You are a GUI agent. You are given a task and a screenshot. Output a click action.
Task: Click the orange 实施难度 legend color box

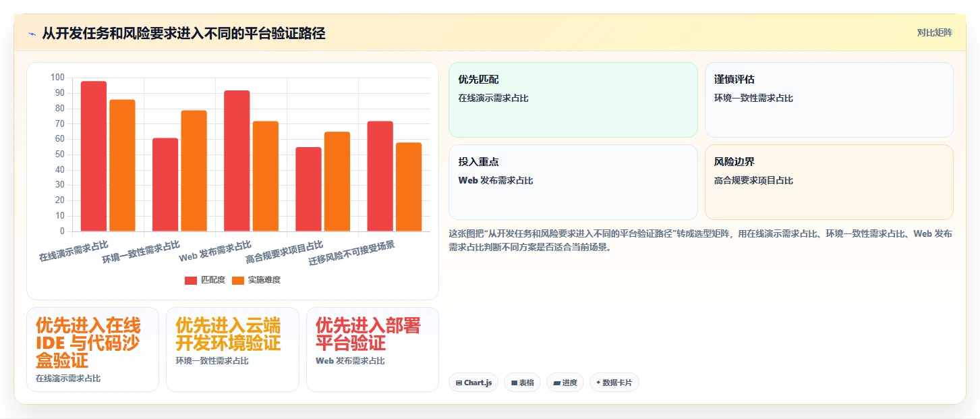tap(238, 280)
